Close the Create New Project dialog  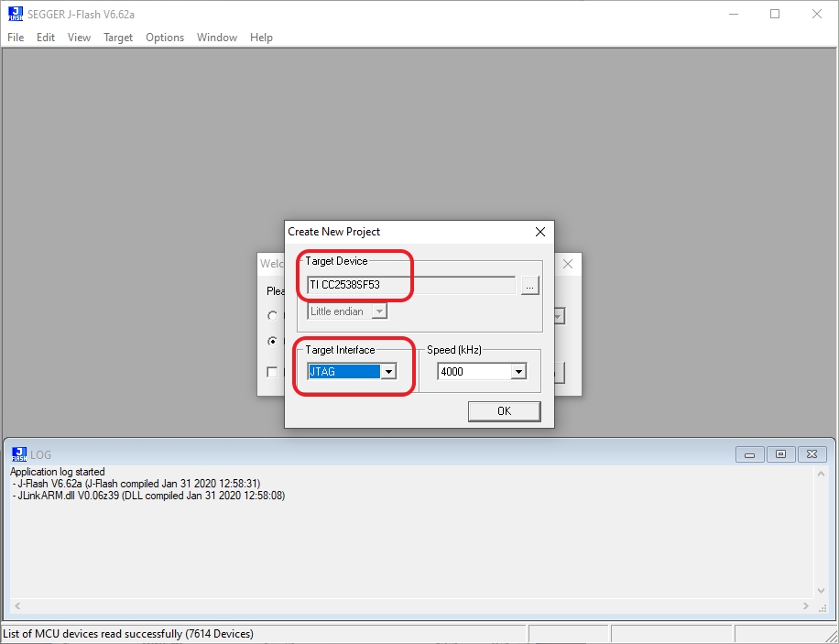point(540,232)
